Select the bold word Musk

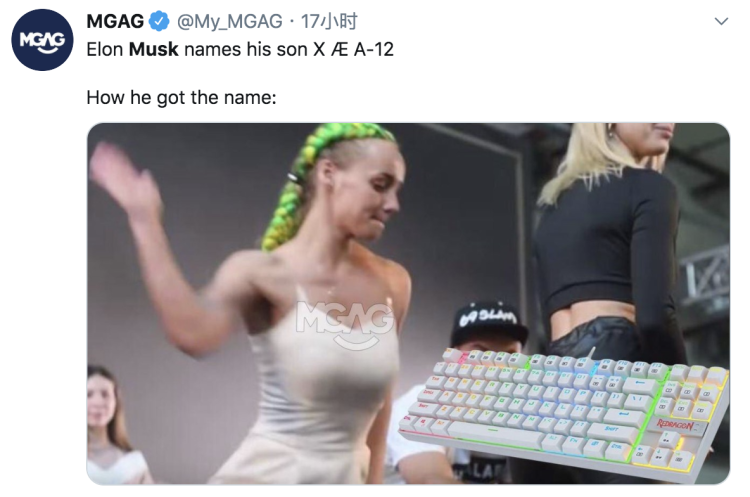click(x=154, y=49)
